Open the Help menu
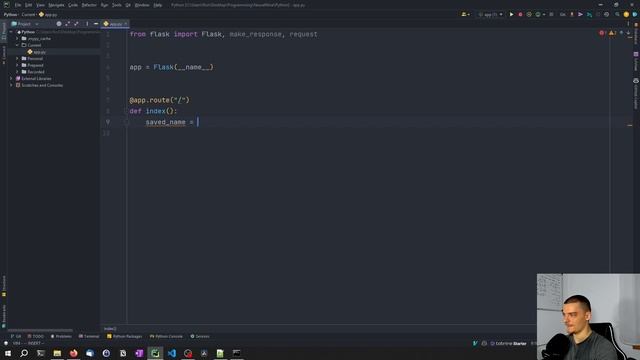Screen dimensions: 640x360 [x=158, y=5]
